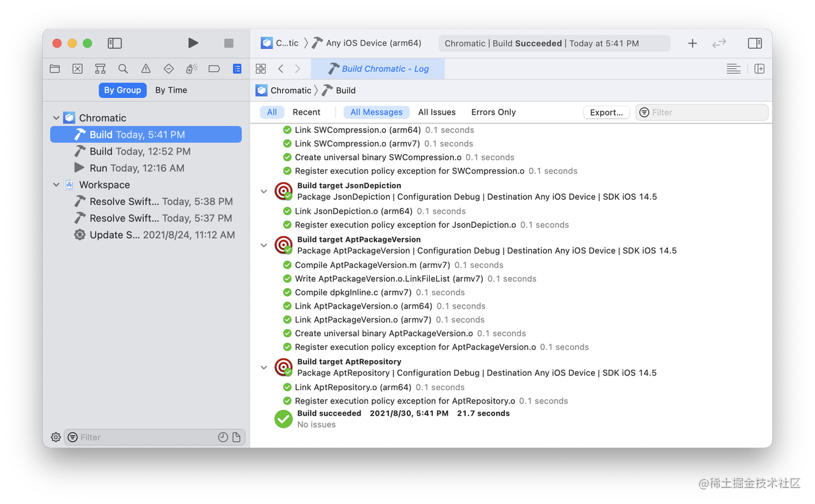Open the Source Control navigator
Viewport: 815px width, 504px height.
[x=78, y=69]
